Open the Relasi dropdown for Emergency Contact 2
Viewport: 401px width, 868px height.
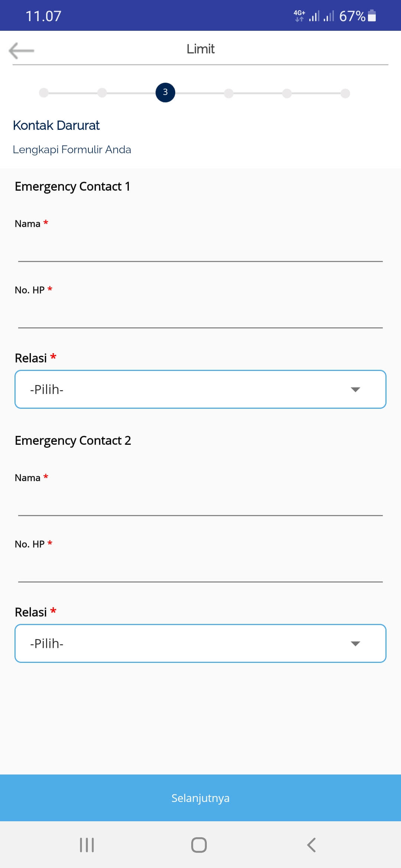coord(200,644)
